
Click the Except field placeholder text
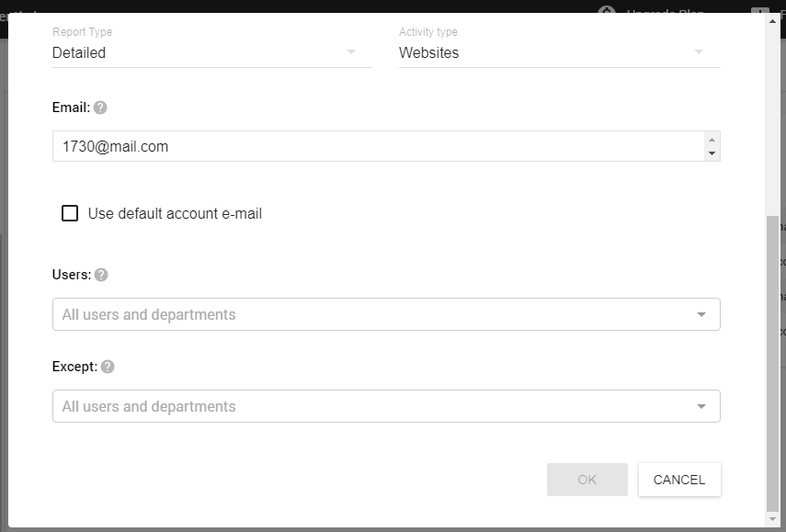pos(149,407)
